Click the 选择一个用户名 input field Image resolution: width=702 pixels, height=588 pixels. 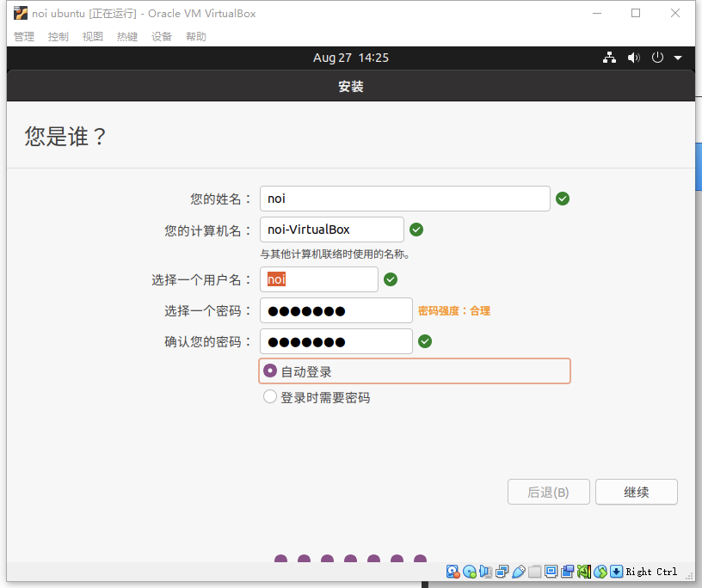(x=319, y=279)
